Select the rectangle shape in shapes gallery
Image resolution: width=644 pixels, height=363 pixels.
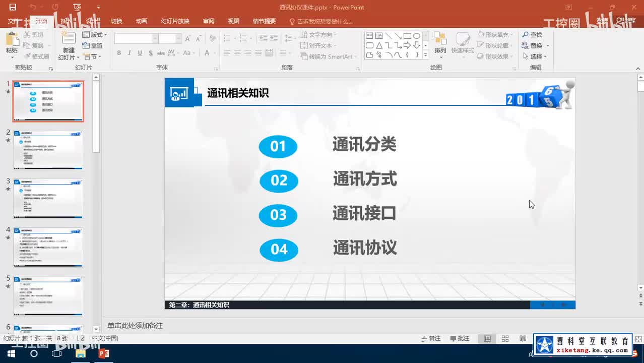click(x=407, y=36)
